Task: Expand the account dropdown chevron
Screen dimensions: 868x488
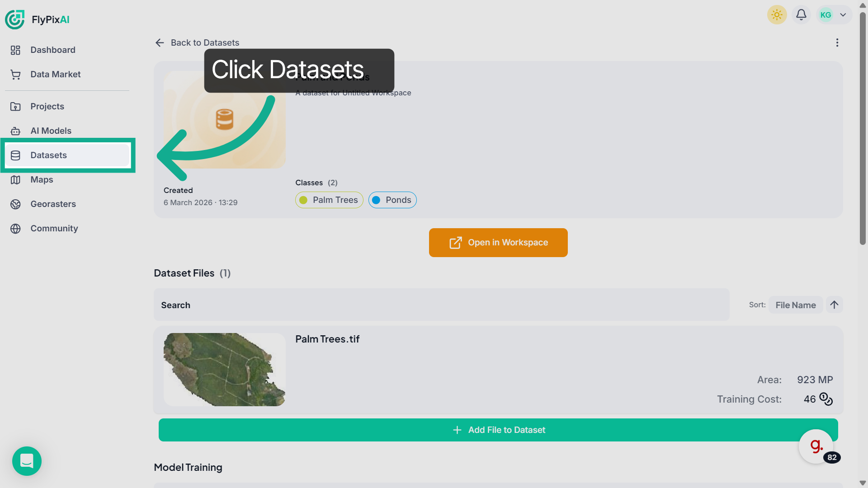Action: (843, 15)
